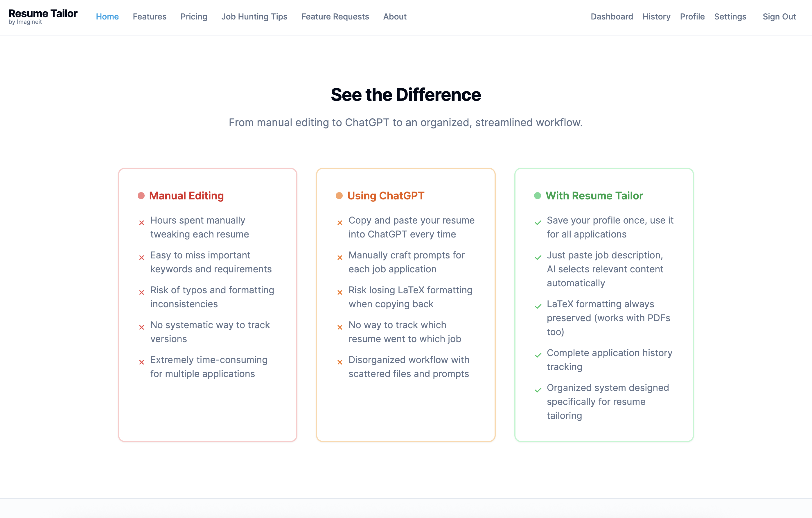812x518 pixels.
Task: Click the checkmark beside 'LaTeX formatting always preserved'
Action: (x=538, y=306)
